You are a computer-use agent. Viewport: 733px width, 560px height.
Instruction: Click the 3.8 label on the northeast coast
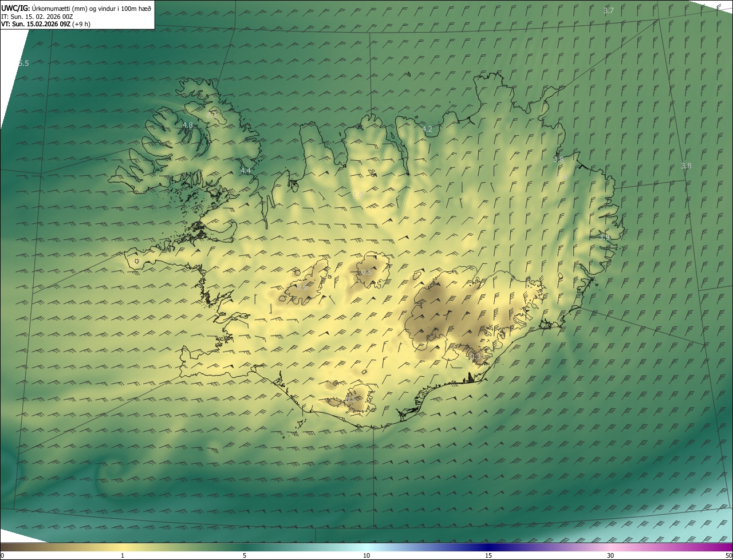pyautogui.click(x=558, y=159)
